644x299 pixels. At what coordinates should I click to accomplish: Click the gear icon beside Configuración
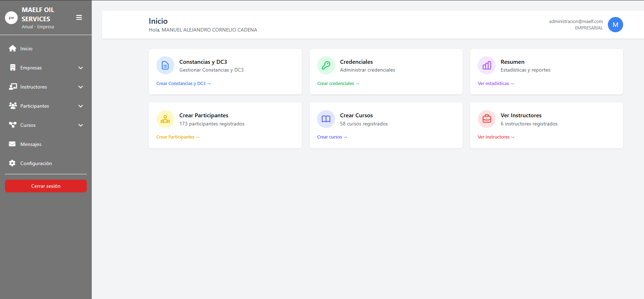click(12, 163)
